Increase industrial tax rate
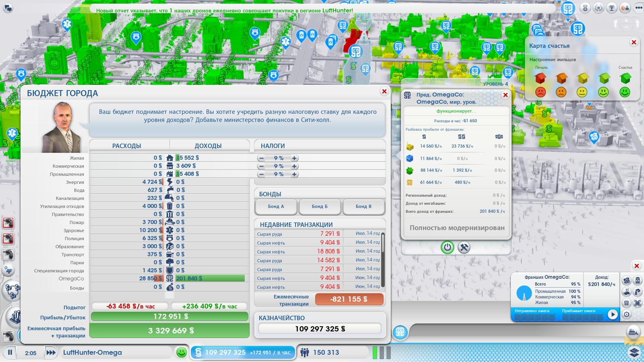This screenshot has height=362, width=644. [x=294, y=174]
